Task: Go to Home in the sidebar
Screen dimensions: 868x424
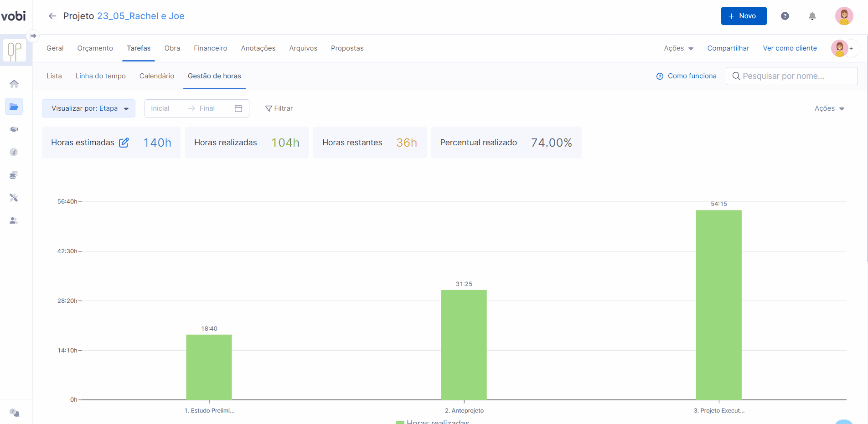Action: (x=14, y=84)
